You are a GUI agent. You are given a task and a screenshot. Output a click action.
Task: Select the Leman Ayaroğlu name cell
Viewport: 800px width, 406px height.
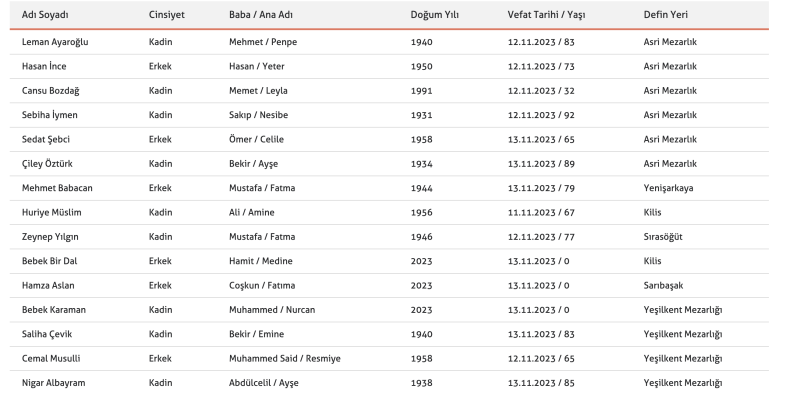click(x=55, y=42)
